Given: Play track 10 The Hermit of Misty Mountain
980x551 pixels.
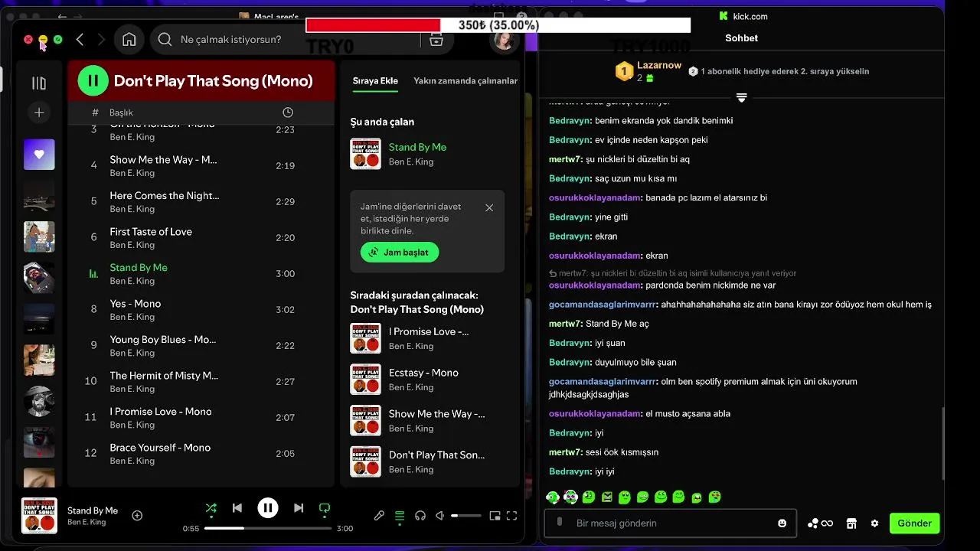Looking at the screenshot, I should click(x=201, y=381).
